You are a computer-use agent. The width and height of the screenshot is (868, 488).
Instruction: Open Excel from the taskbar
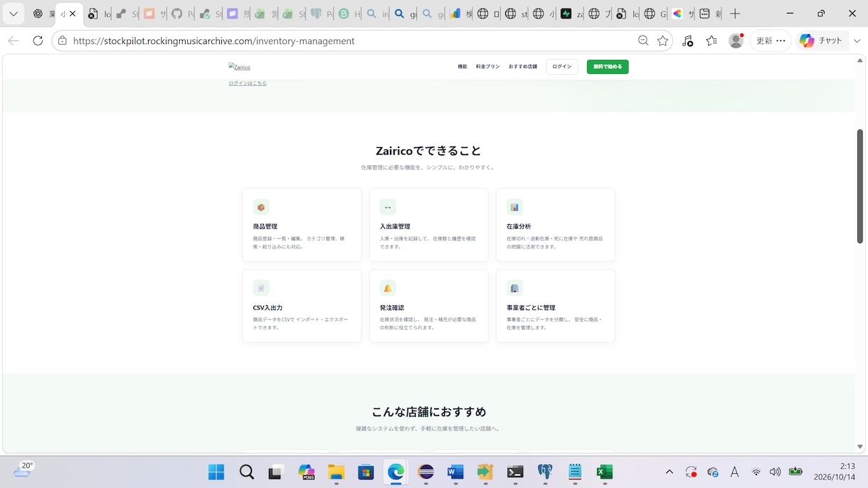(x=605, y=472)
